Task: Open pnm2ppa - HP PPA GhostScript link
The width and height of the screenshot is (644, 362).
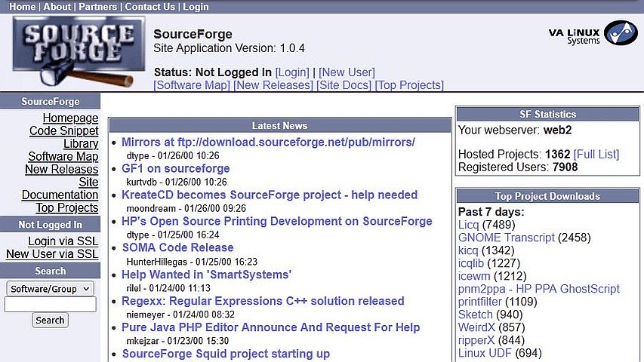Action: 539,289
